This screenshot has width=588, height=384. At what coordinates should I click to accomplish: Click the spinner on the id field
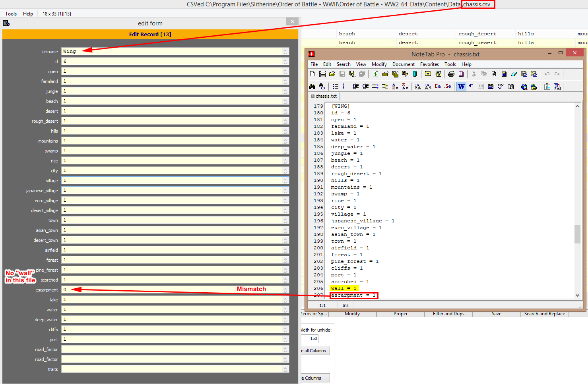[x=285, y=61]
